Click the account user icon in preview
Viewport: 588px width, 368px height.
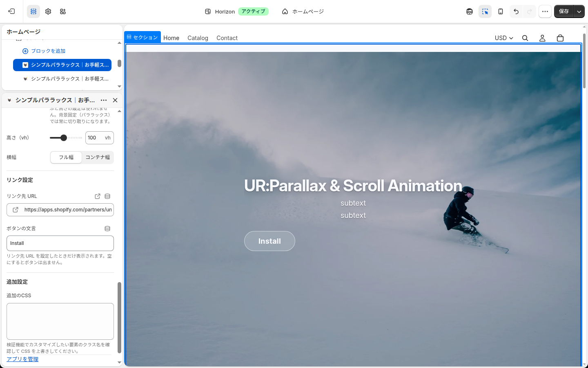pos(542,38)
